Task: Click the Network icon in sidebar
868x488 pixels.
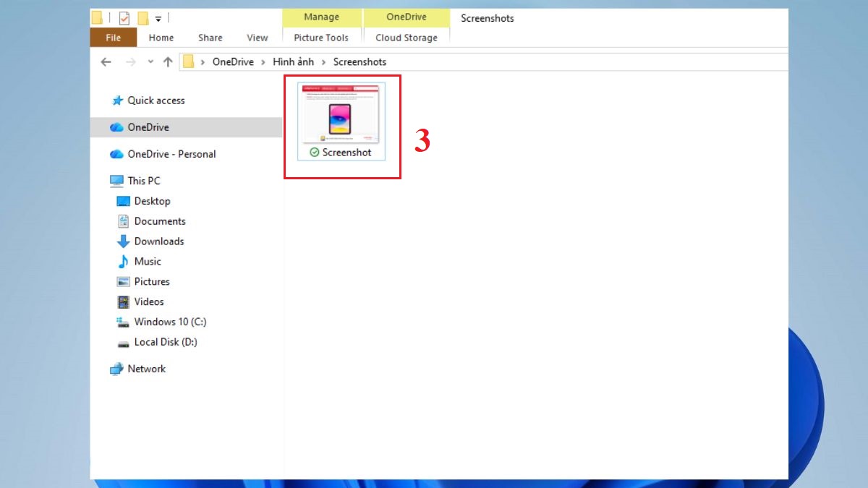Action: pos(116,369)
